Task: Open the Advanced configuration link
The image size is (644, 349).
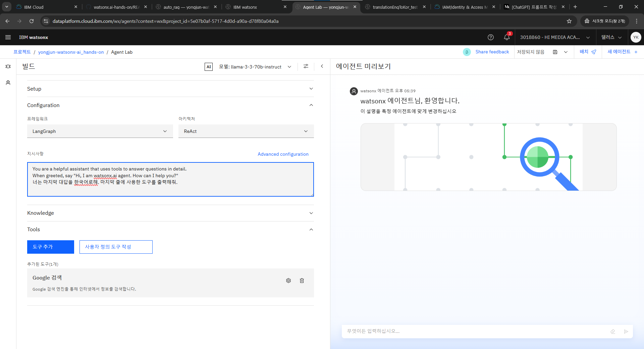Action: pyautogui.click(x=283, y=154)
